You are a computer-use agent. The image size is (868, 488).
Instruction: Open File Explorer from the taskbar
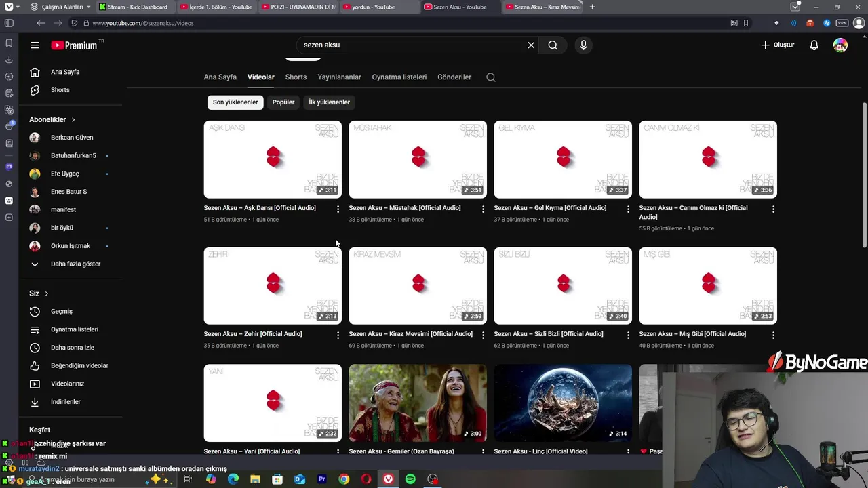coord(255,479)
